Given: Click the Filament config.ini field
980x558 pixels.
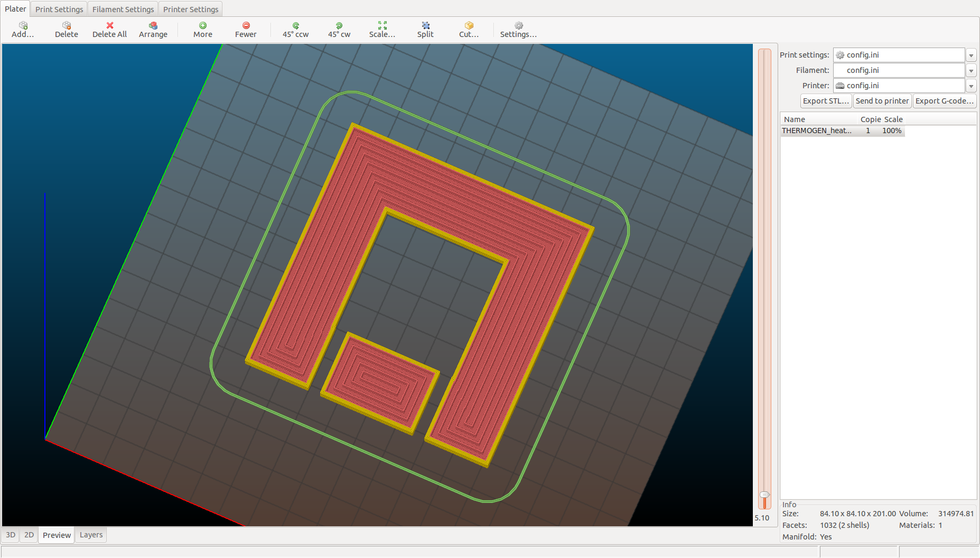Looking at the screenshot, I should 899,70.
